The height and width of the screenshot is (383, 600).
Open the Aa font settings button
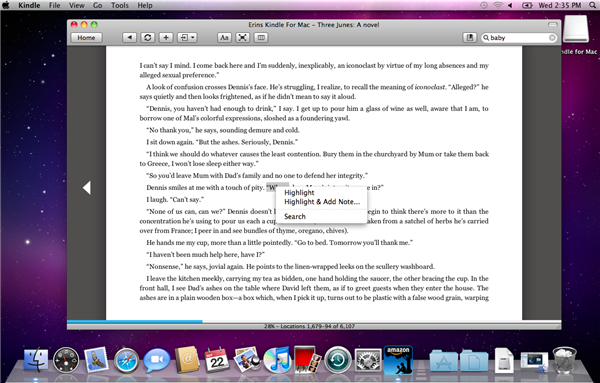(x=224, y=37)
